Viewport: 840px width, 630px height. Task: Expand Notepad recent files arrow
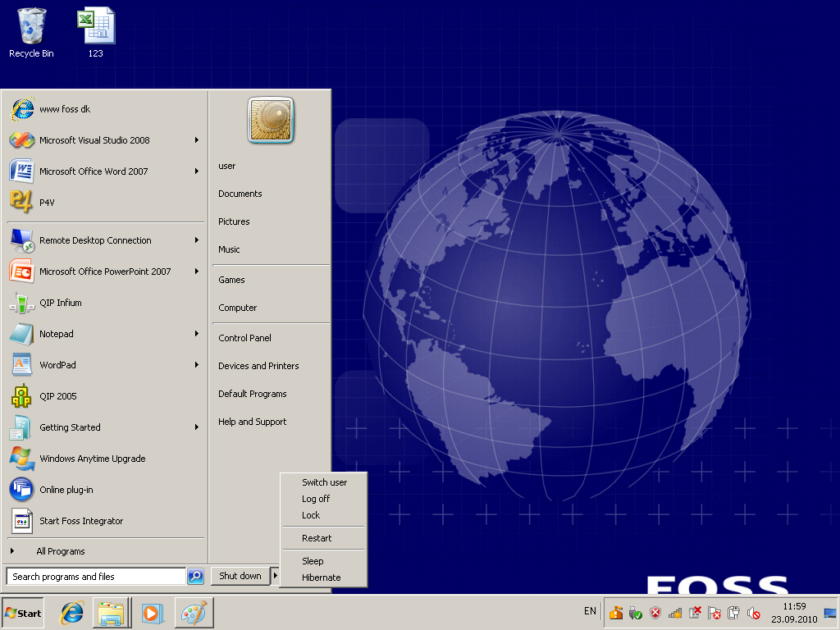pos(197,334)
